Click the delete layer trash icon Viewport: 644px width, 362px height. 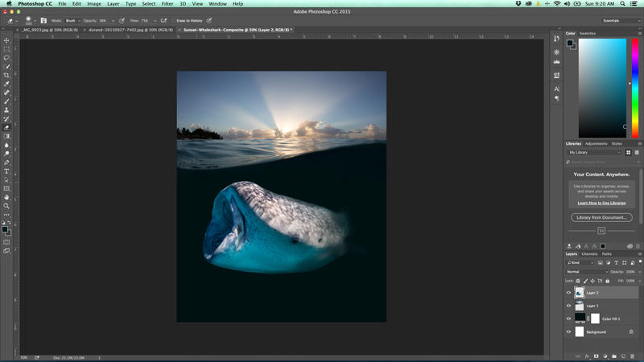coord(634,356)
